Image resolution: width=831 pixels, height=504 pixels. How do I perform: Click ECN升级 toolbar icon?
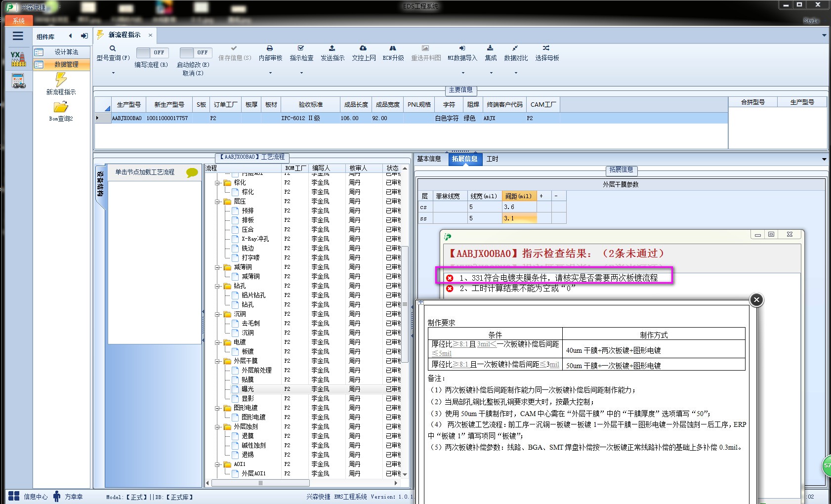click(393, 48)
